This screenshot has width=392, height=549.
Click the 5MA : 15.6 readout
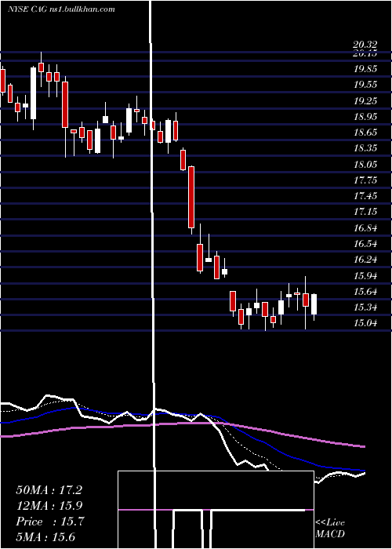click(x=45, y=536)
